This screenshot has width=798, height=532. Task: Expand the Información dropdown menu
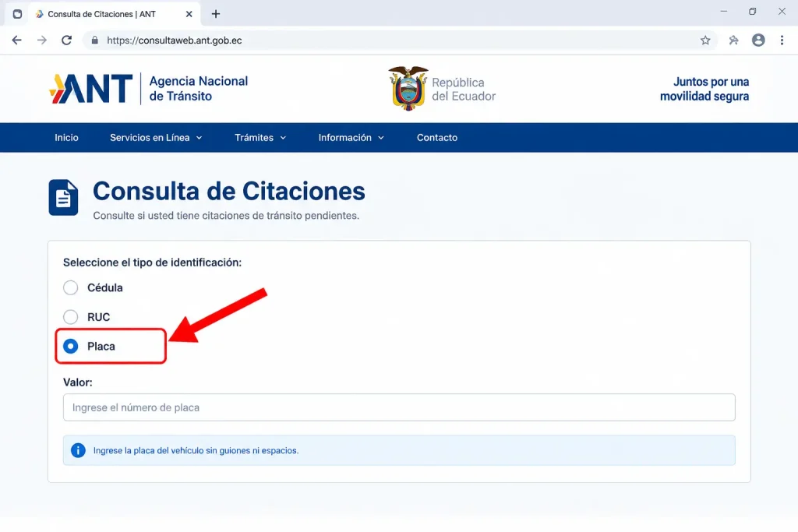pos(351,137)
